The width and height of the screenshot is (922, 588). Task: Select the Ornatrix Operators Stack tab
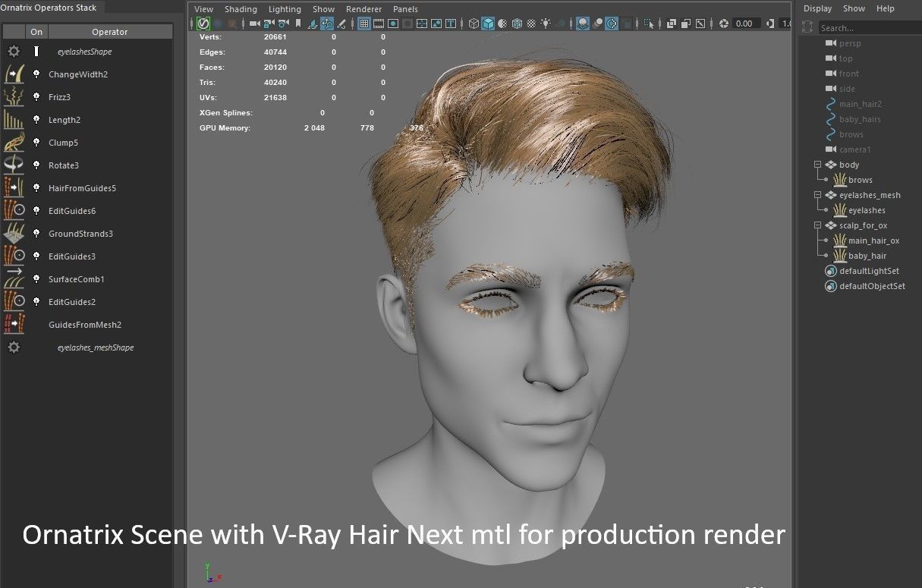[49, 8]
